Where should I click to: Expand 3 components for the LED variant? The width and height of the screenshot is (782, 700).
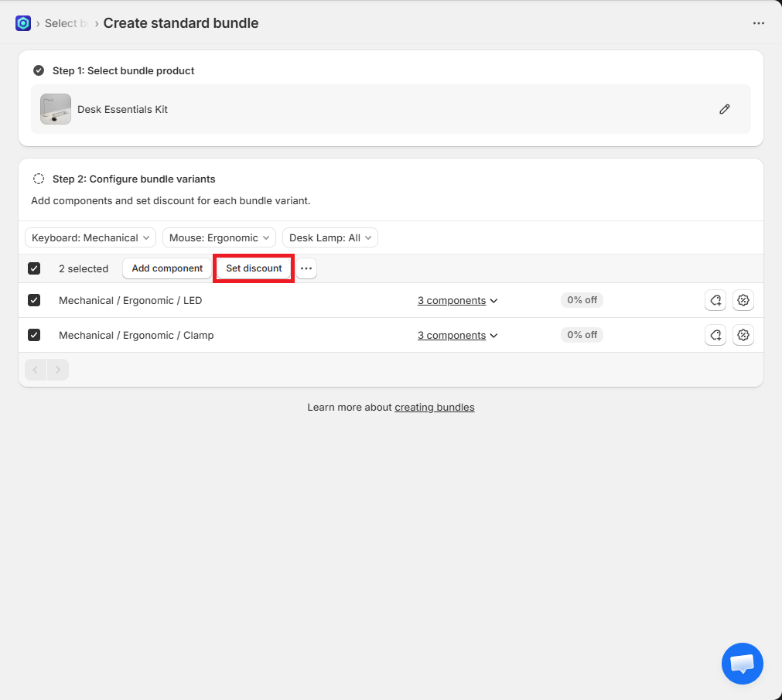tap(457, 300)
